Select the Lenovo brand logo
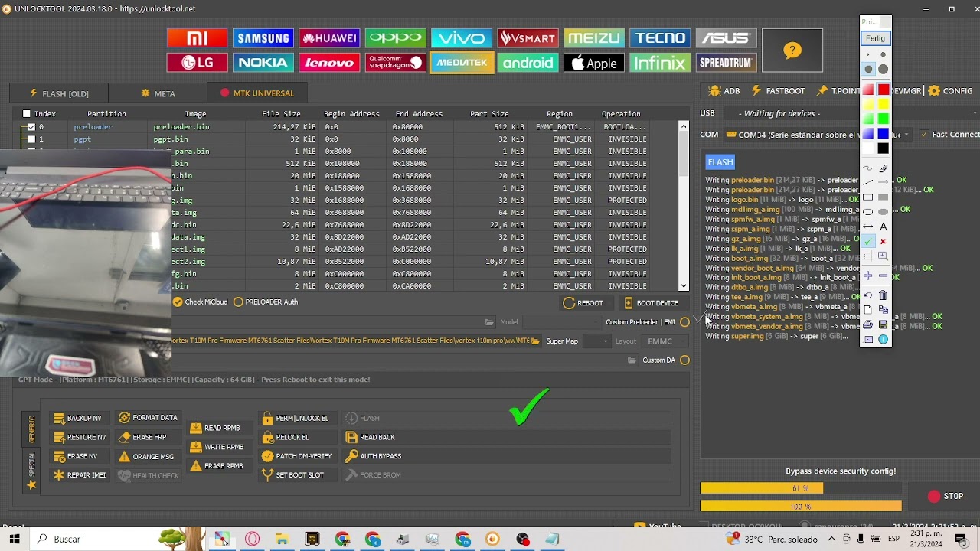 click(x=329, y=63)
